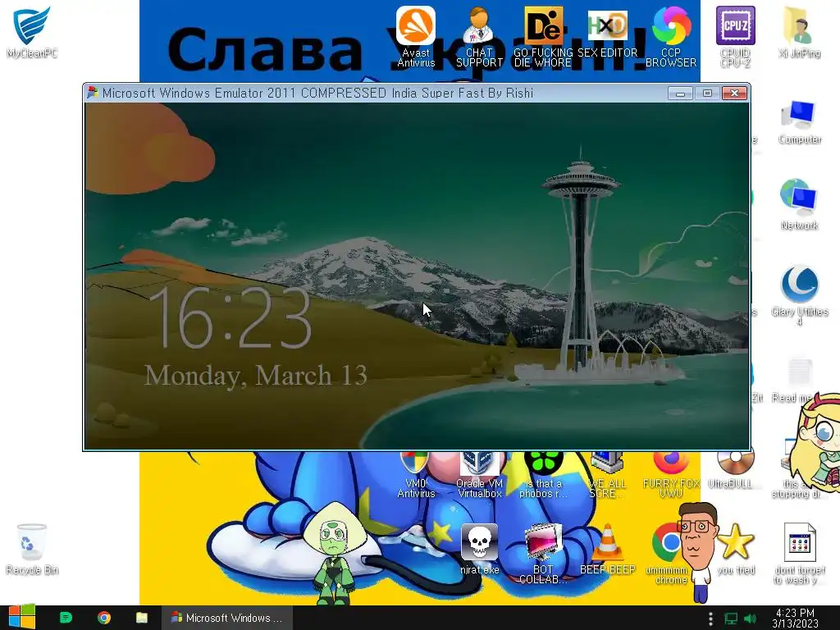Open the green chat app in taskbar
Image resolution: width=840 pixels, height=630 pixels.
tap(66, 618)
